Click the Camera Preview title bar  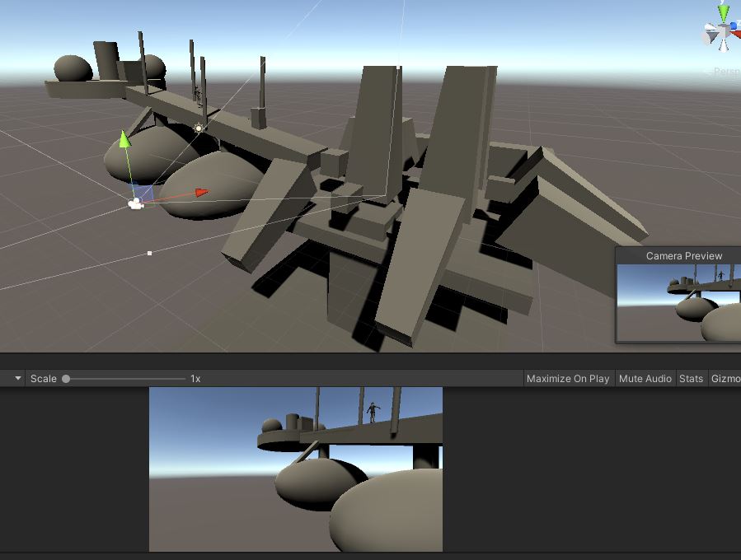(x=683, y=256)
